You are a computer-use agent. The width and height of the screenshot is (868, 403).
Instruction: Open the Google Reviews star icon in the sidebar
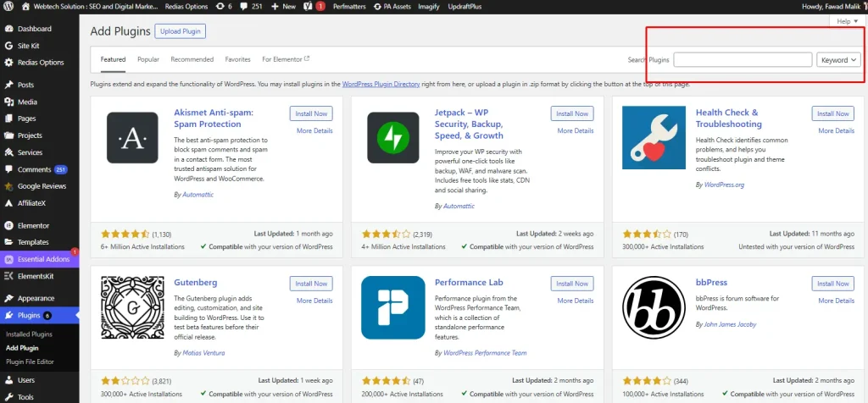click(x=8, y=186)
